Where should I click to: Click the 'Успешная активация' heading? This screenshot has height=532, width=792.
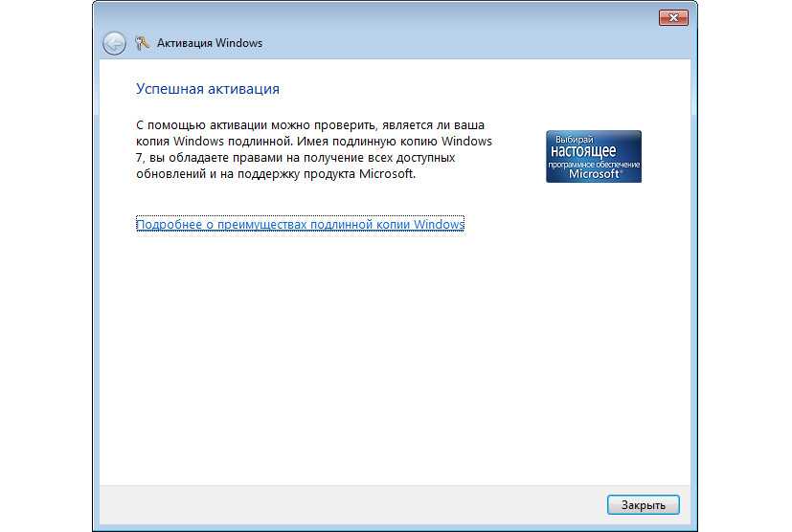pyautogui.click(x=208, y=89)
